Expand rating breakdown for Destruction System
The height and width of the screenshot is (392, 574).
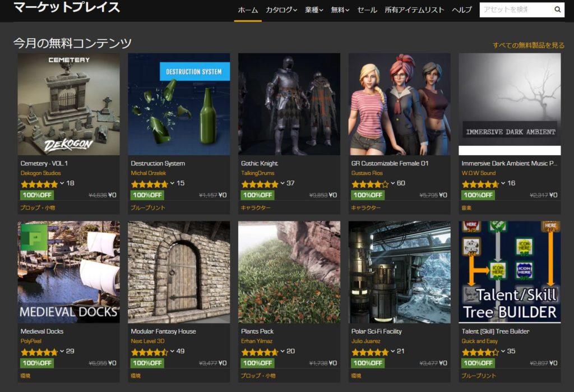point(172,183)
